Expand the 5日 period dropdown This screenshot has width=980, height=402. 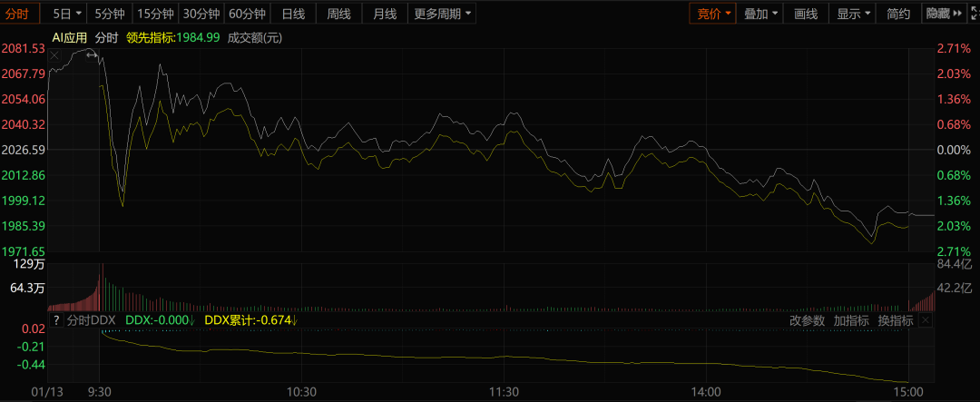pyautogui.click(x=67, y=14)
